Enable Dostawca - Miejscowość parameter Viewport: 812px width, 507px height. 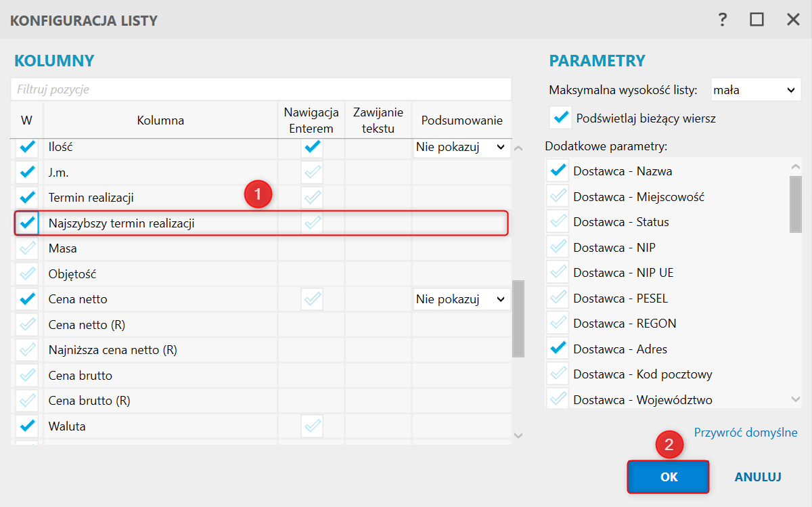[x=558, y=196]
